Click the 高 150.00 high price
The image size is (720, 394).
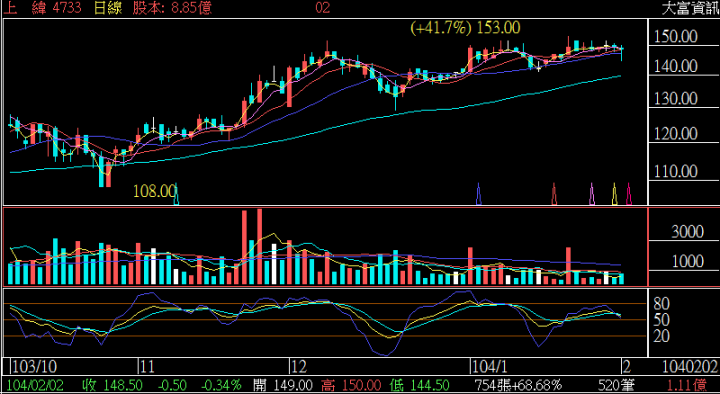(x=351, y=385)
